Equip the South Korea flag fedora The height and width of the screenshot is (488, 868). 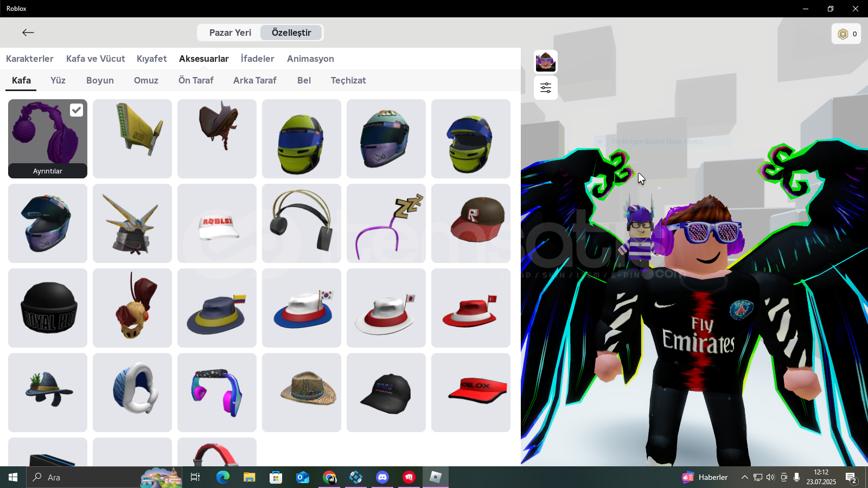click(302, 308)
